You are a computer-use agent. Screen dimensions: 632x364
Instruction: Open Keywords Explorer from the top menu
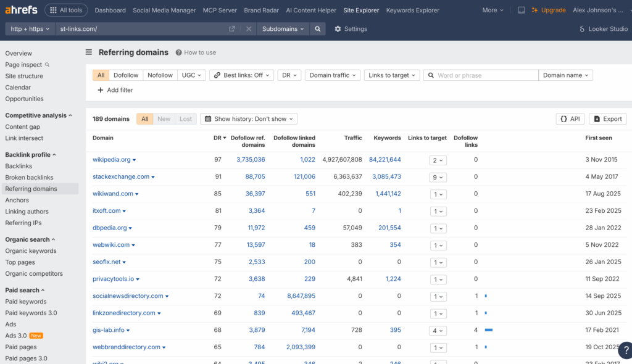[412, 10]
